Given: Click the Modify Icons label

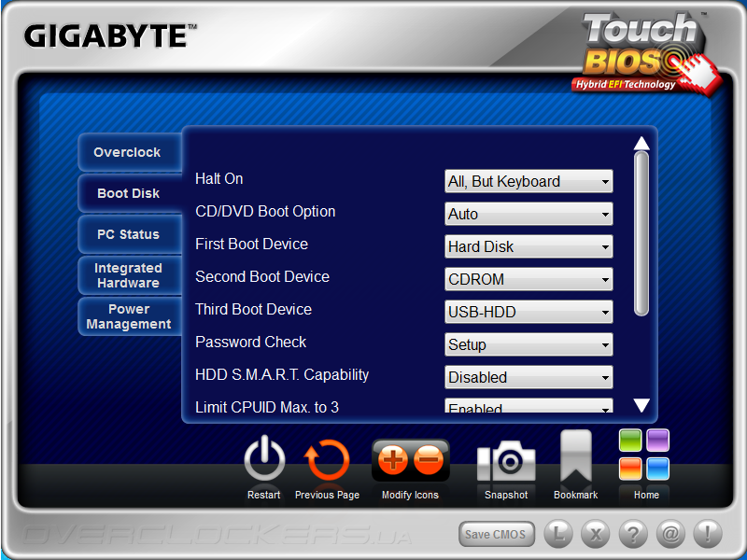Looking at the screenshot, I should (x=410, y=495).
